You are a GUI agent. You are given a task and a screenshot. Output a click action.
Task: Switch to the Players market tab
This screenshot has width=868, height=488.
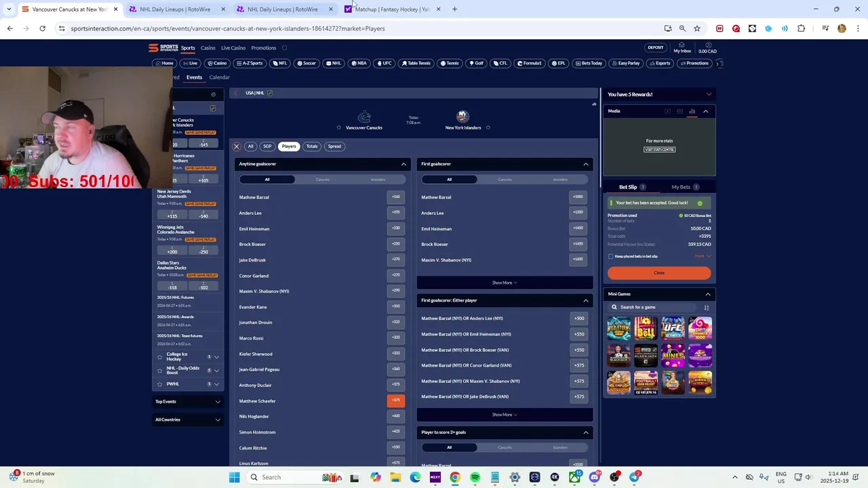[x=289, y=146]
